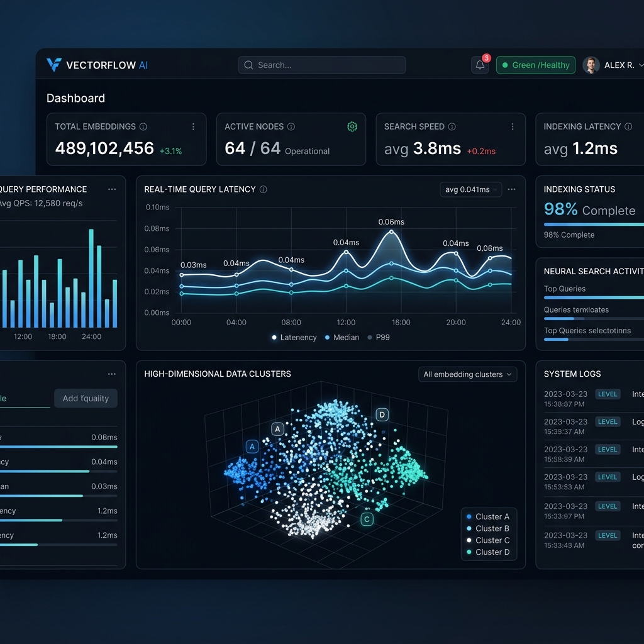Open the Active Nodes gear settings
The width and height of the screenshot is (644, 644).
pos(352,126)
